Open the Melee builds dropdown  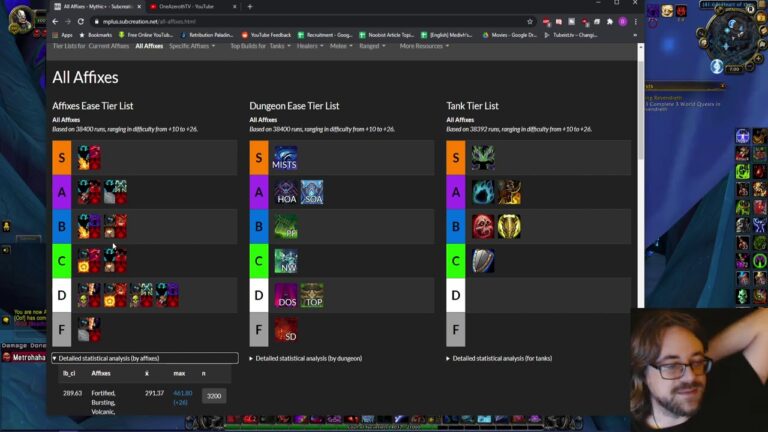(x=341, y=46)
